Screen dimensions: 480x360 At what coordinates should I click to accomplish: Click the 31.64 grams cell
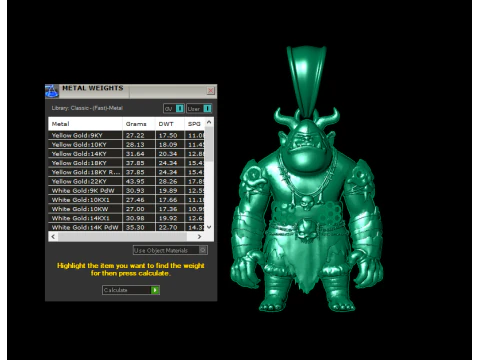coord(139,154)
